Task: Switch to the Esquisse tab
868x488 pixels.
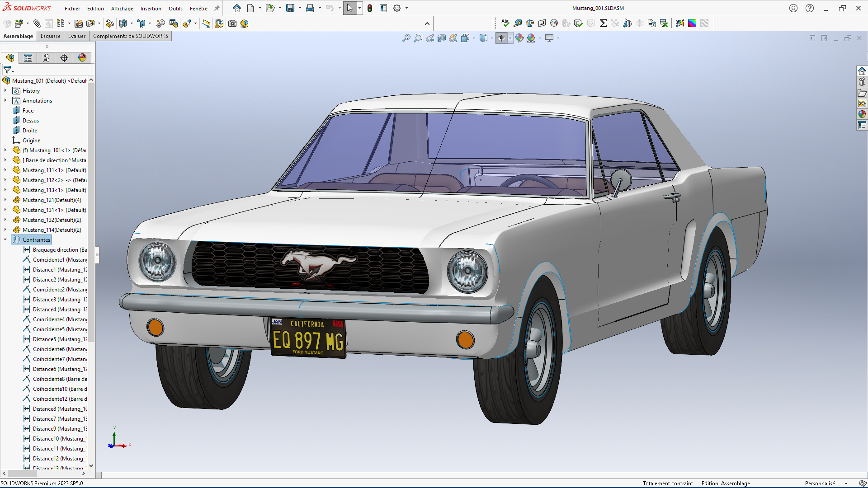Action: [50, 36]
